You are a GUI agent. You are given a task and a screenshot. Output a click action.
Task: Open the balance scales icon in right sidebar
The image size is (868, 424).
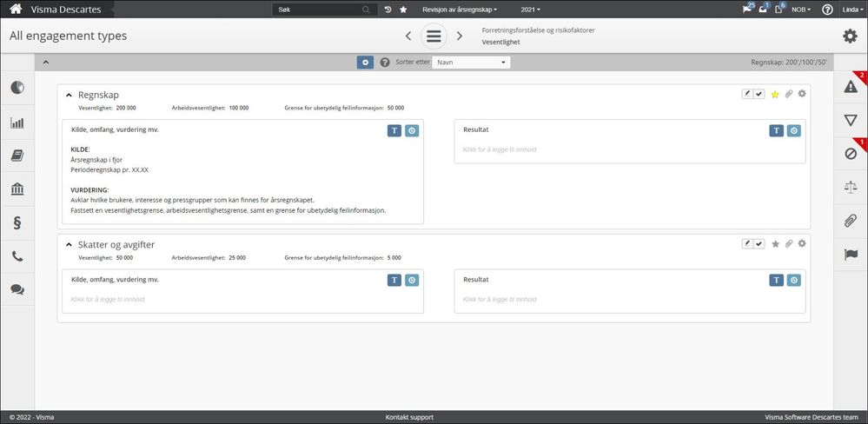pyautogui.click(x=851, y=187)
